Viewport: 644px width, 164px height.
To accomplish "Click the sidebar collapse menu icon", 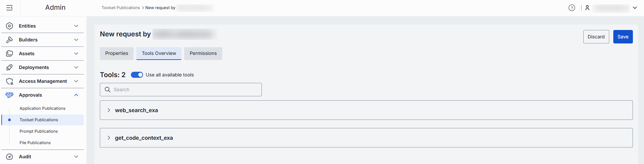I will 9,8.
